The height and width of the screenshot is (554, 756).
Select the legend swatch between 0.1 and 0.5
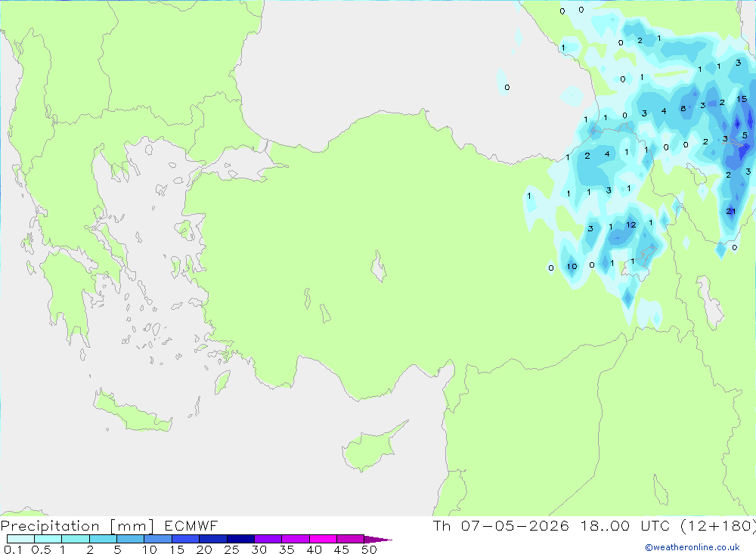pyautogui.click(x=20, y=539)
